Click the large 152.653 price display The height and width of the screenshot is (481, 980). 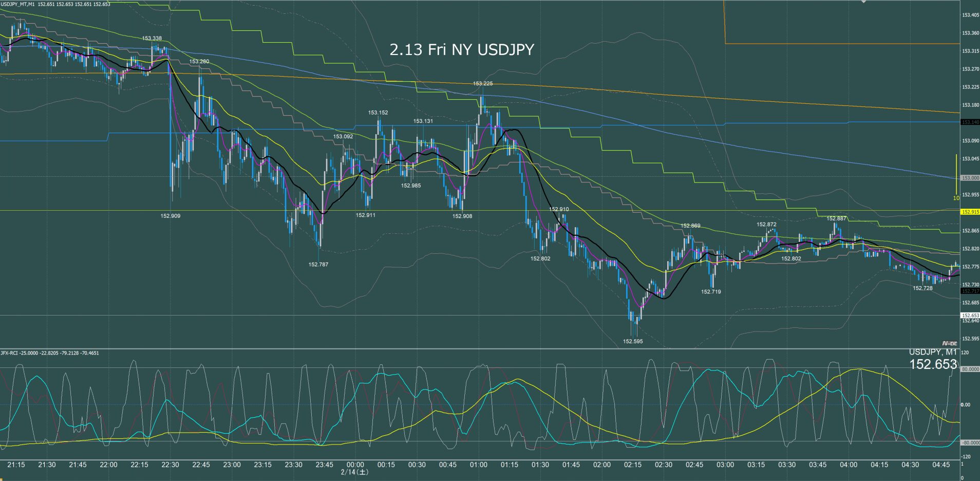[x=933, y=364]
